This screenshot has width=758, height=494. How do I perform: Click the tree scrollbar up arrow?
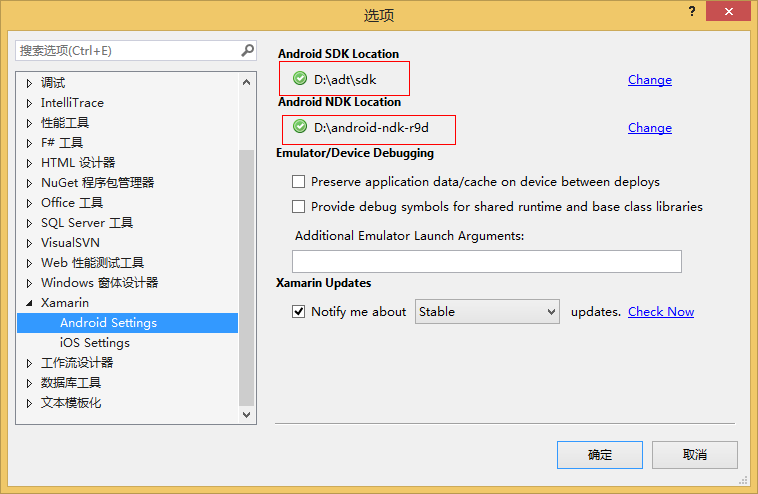pyautogui.click(x=247, y=82)
